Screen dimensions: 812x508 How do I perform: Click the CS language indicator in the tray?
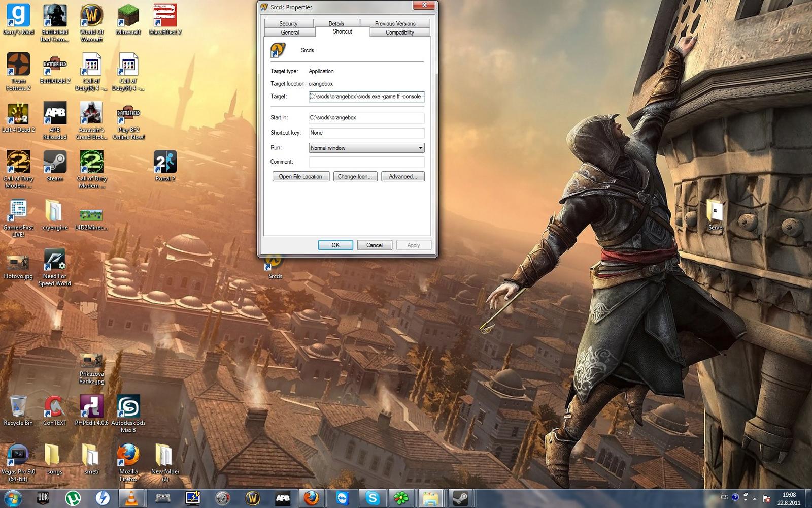724,497
